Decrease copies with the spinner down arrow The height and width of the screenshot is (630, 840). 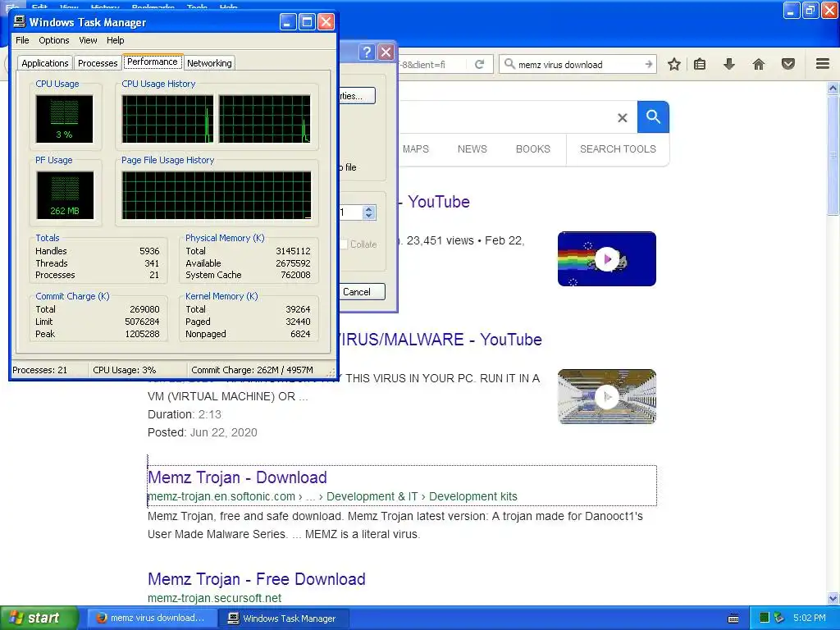pyautogui.click(x=368, y=216)
